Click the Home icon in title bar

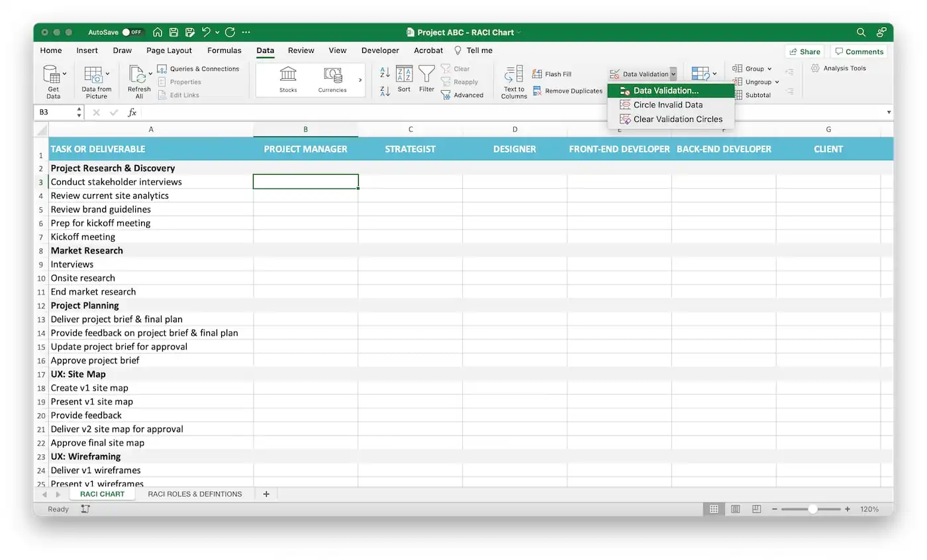[158, 32]
